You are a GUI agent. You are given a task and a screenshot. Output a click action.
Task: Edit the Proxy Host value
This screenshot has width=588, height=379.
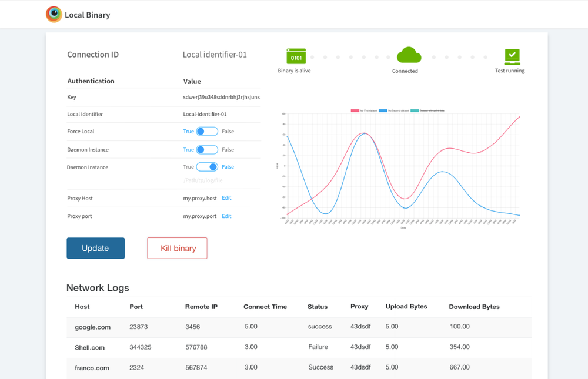coord(226,199)
